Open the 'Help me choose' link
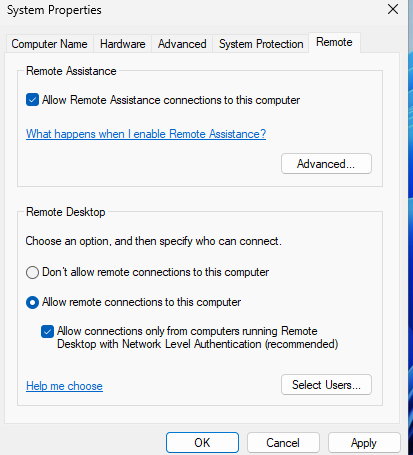 click(x=64, y=386)
